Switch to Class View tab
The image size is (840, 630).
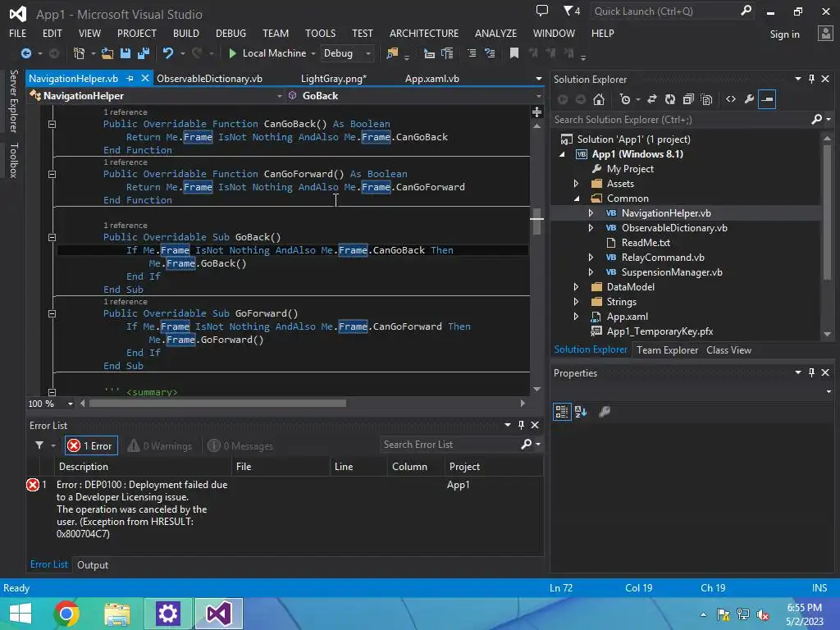click(728, 349)
